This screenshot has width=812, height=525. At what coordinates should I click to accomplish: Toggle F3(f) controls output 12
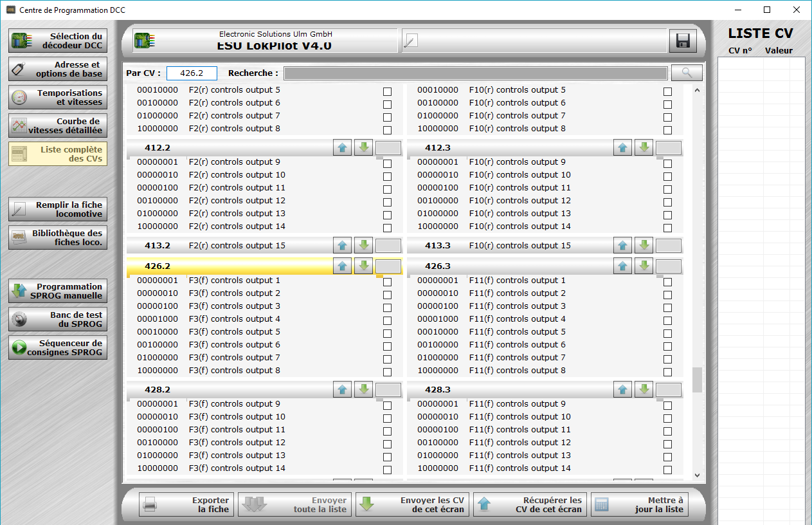[x=387, y=444]
